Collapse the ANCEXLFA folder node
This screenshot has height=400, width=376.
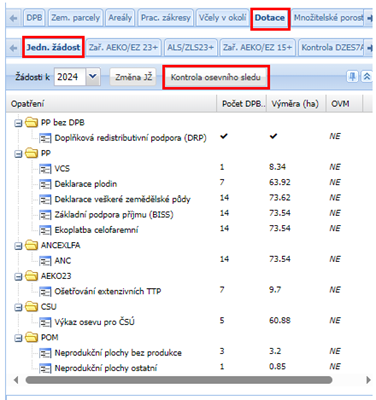coord(18,246)
